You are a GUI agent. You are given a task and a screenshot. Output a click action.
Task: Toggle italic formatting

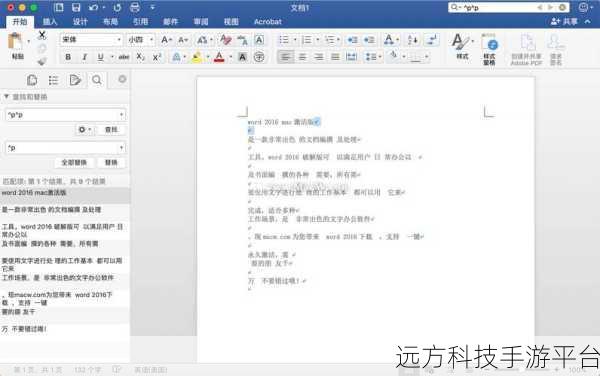point(84,57)
